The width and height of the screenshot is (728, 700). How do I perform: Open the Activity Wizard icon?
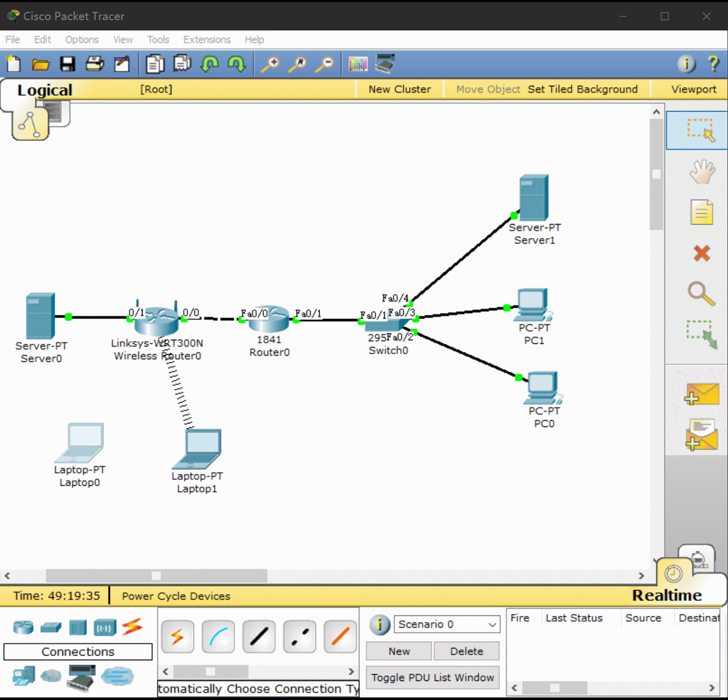[122, 64]
